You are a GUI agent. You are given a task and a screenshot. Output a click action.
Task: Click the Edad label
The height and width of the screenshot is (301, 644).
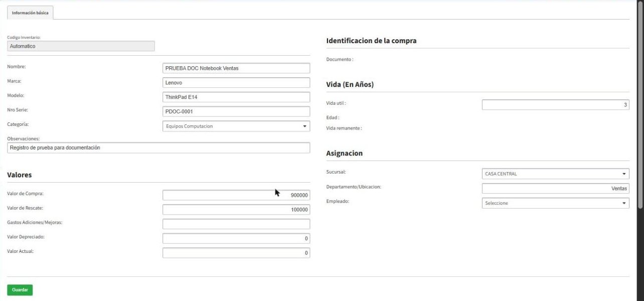333,118
